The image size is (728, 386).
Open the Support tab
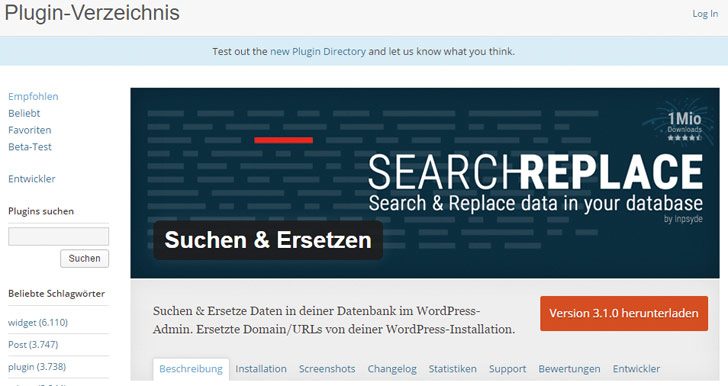point(507,369)
